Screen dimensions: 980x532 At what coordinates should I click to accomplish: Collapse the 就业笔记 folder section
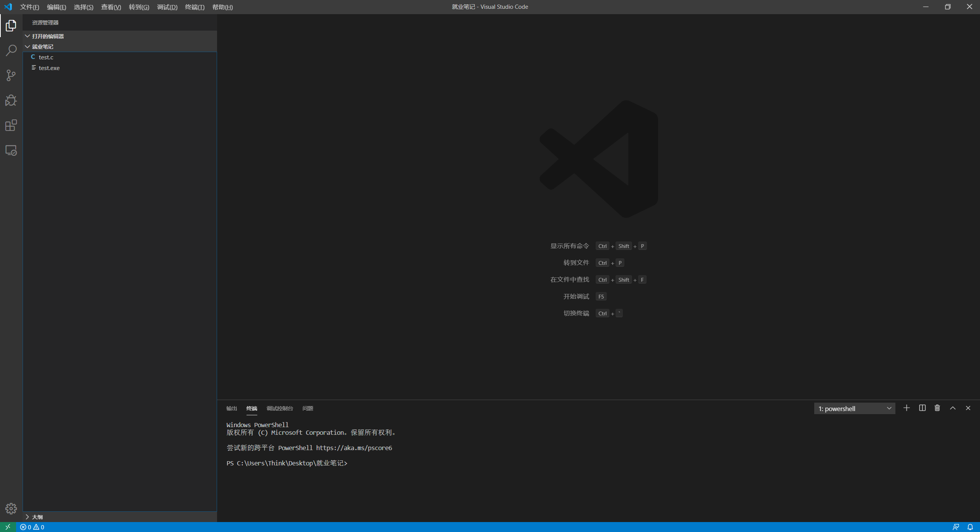click(120, 47)
